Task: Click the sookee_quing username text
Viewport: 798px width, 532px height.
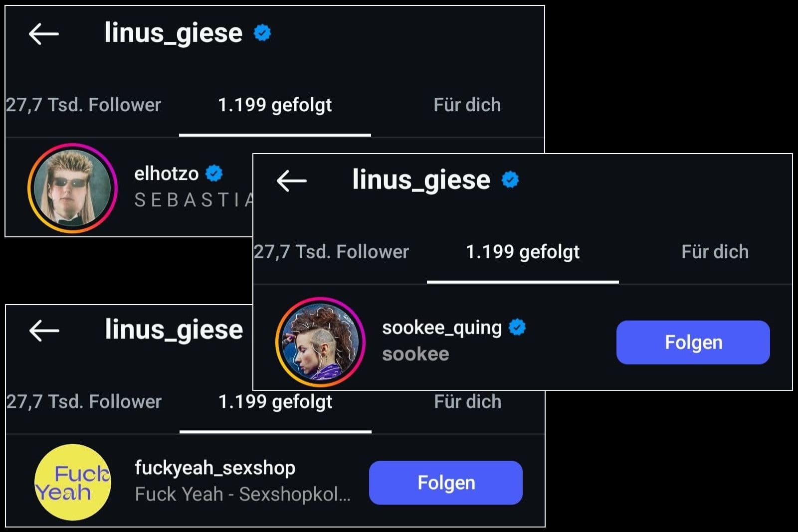Action: [x=441, y=327]
